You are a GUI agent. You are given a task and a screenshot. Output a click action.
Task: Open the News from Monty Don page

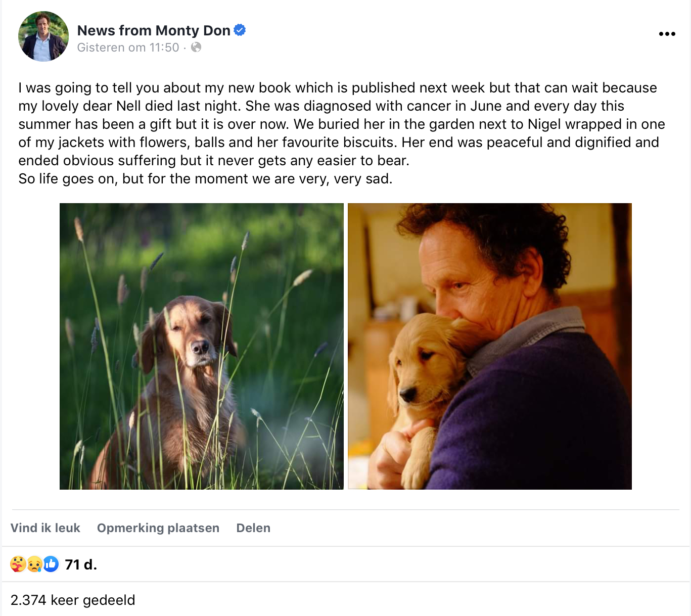coord(154,30)
